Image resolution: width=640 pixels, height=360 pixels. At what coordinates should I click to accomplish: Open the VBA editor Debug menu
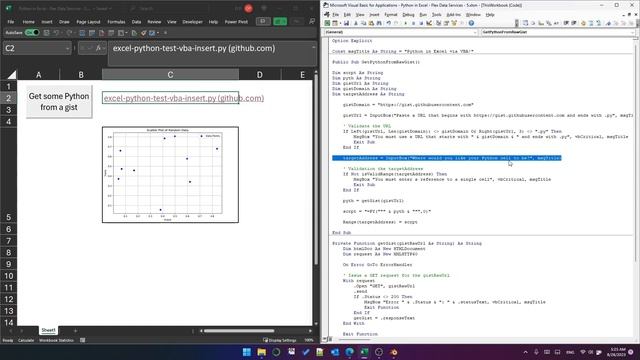(408, 15)
